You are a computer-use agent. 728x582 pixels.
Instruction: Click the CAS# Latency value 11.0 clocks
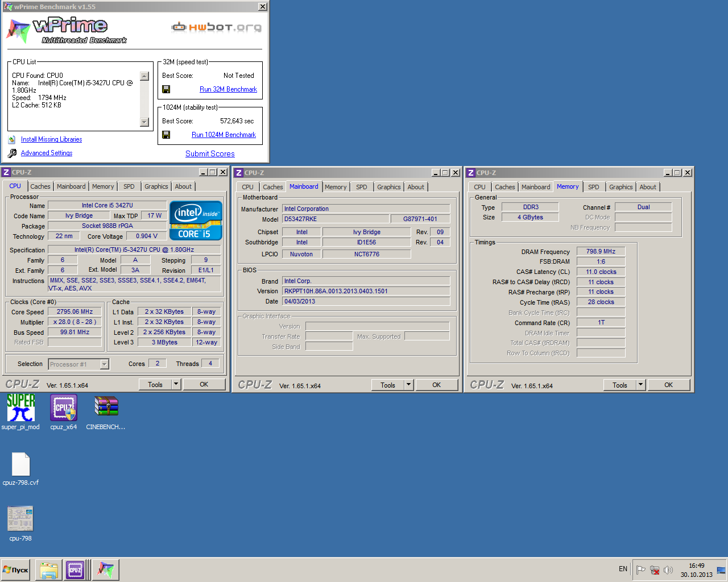tap(601, 272)
